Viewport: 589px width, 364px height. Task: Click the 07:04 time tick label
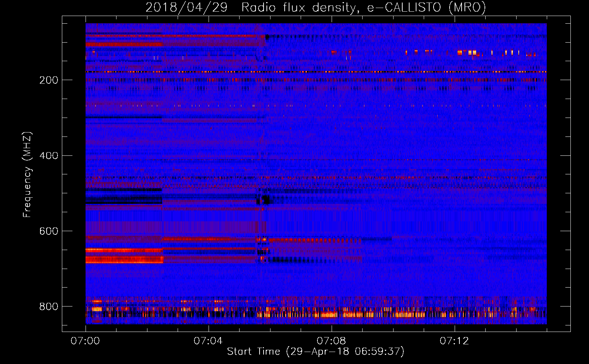[208, 341]
